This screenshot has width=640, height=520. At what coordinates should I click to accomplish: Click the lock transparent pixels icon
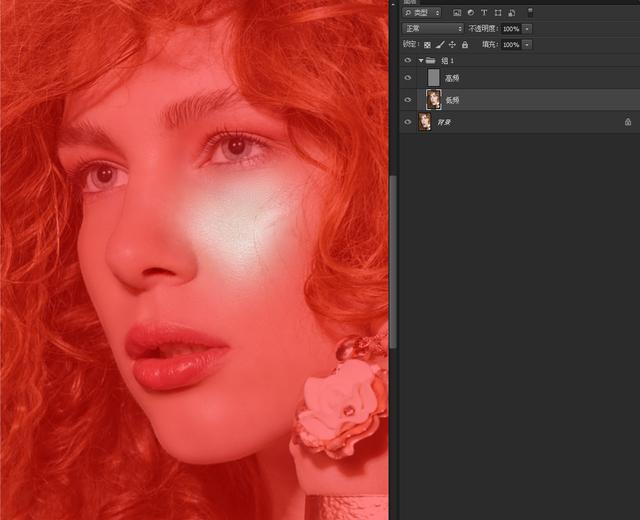(x=428, y=45)
